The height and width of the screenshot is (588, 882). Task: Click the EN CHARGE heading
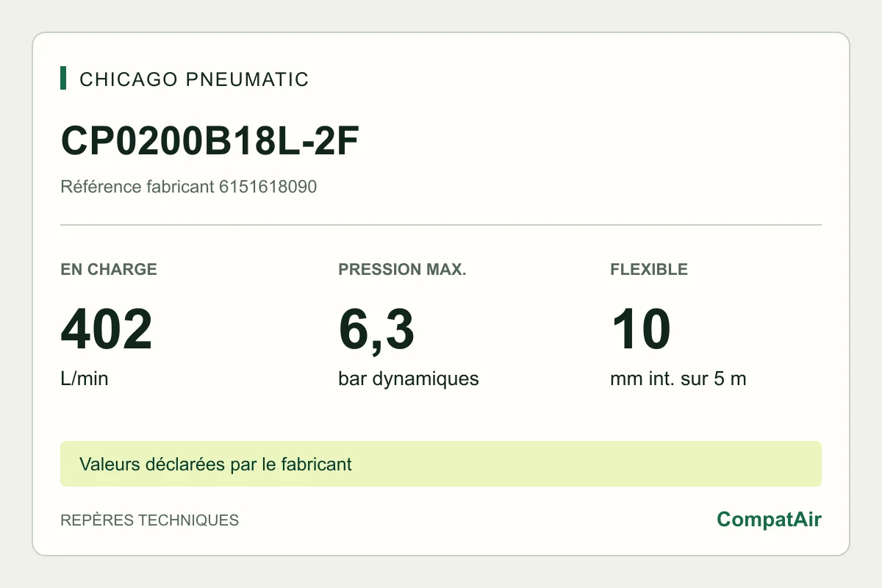[x=109, y=270]
